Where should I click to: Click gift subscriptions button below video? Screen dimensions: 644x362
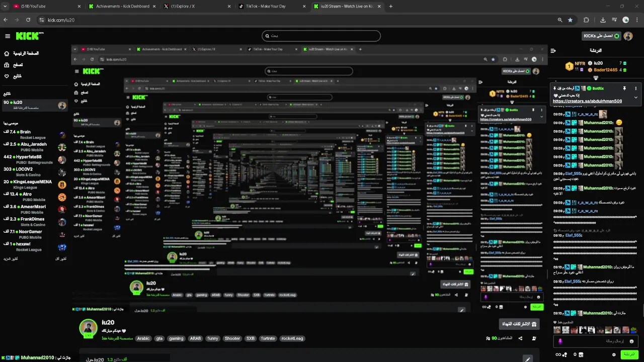[519, 324]
